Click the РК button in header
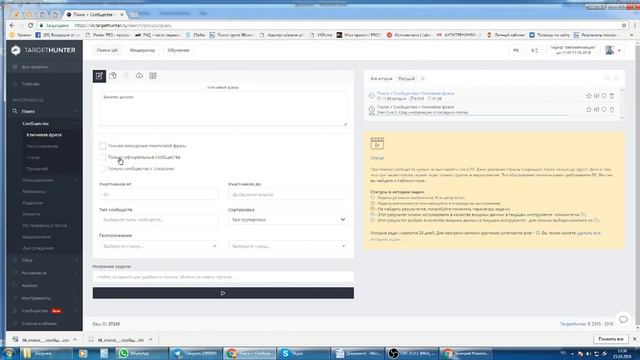This screenshot has height=360, width=640. tap(516, 50)
